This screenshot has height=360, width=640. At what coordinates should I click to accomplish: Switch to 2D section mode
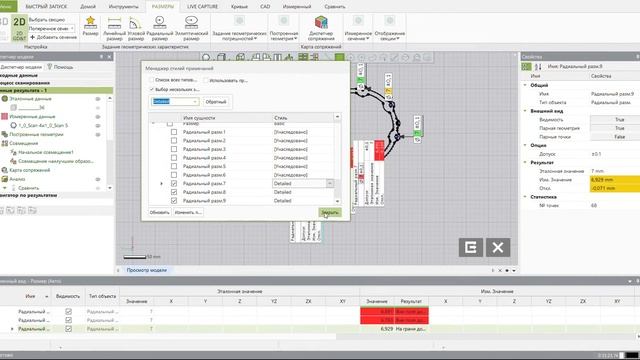19,28
